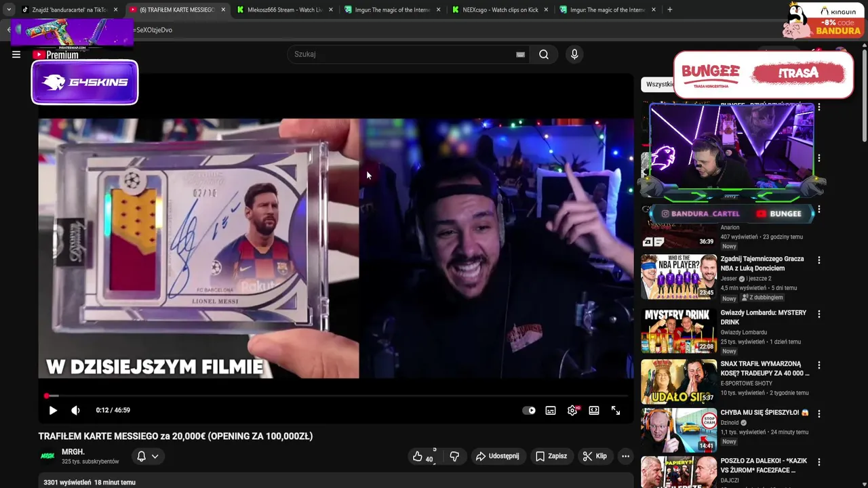Click the red playhead scrubber dot
The height and width of the screenshot is (488, 868).
coord(47,396)
